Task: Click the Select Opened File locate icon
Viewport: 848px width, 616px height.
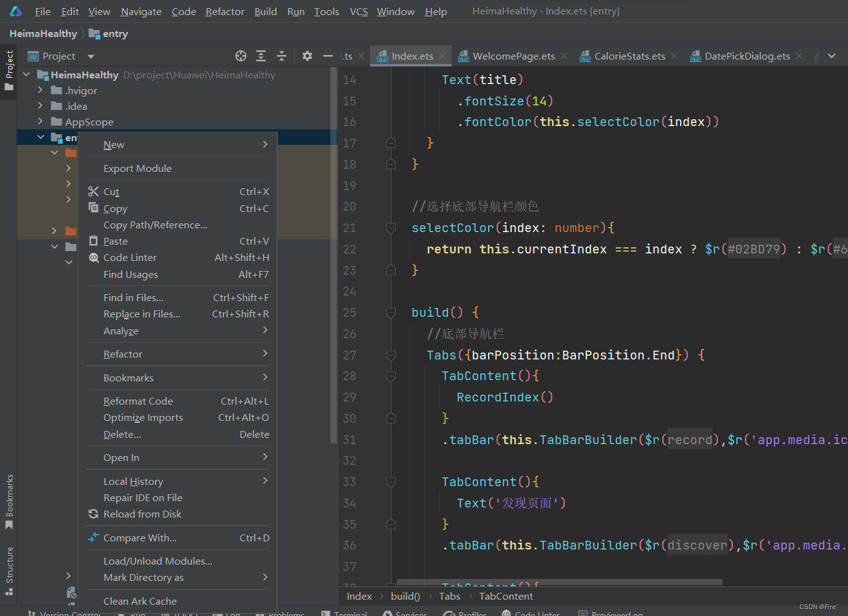Action: click(241, 56)
